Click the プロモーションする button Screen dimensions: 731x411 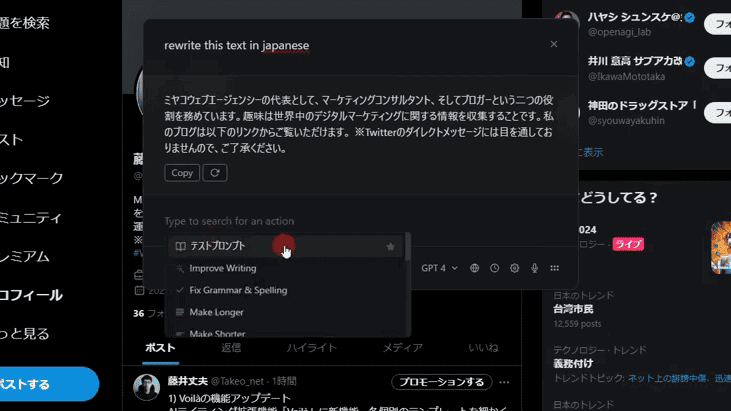tap(441, 382)
